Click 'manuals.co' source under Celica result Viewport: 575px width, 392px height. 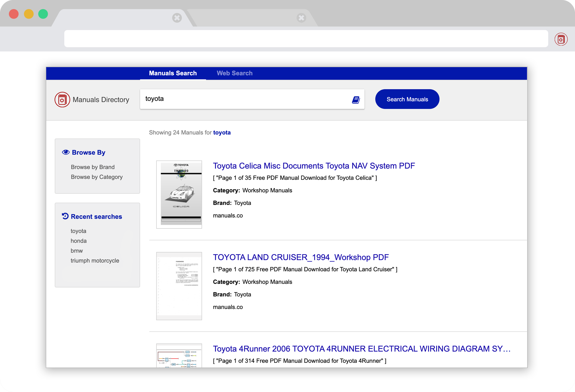coord(228,216)
